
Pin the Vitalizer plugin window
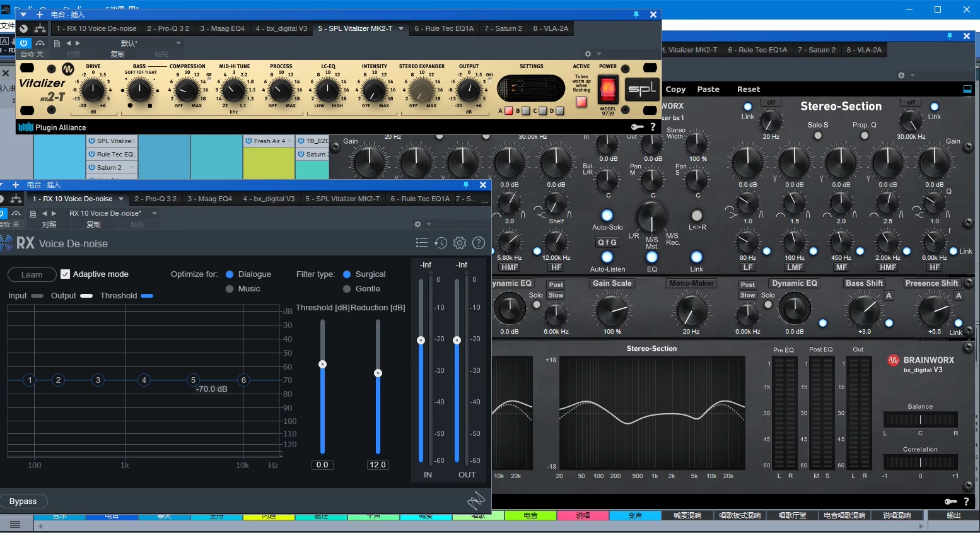coord(636,15)
